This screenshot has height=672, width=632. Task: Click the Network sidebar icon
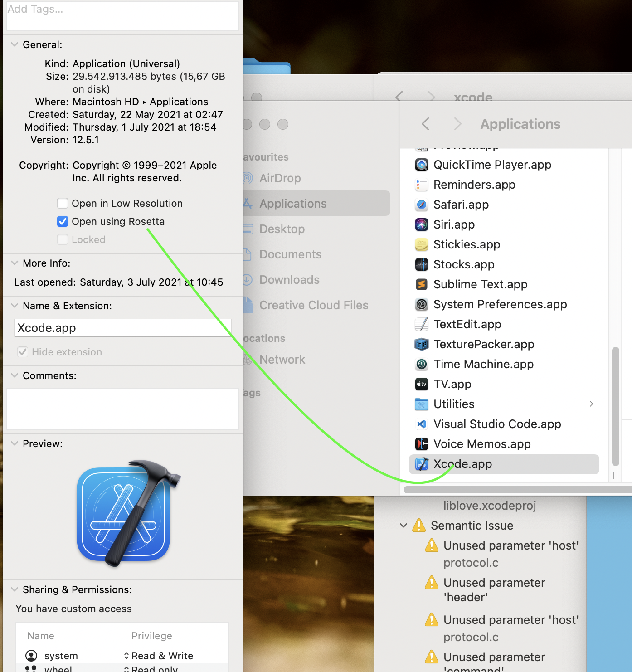click(x=248, y=360)
